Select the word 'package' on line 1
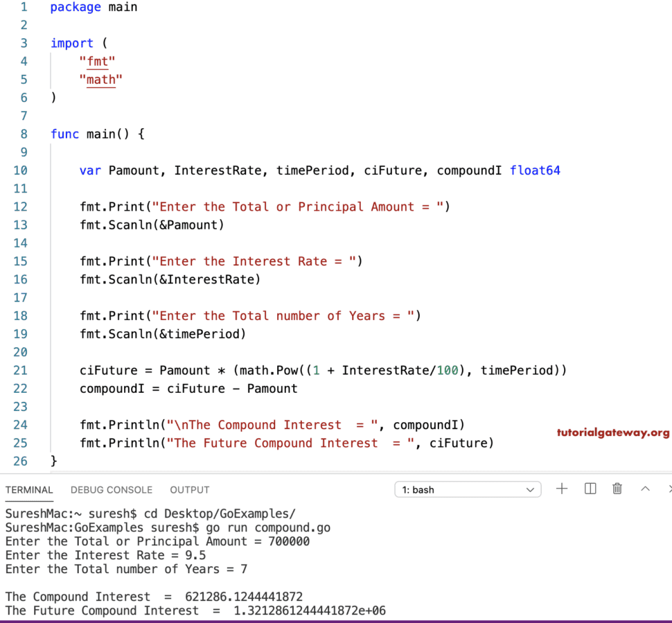The height and width of the screenshot is (623, 672). [x=75, y=7]
